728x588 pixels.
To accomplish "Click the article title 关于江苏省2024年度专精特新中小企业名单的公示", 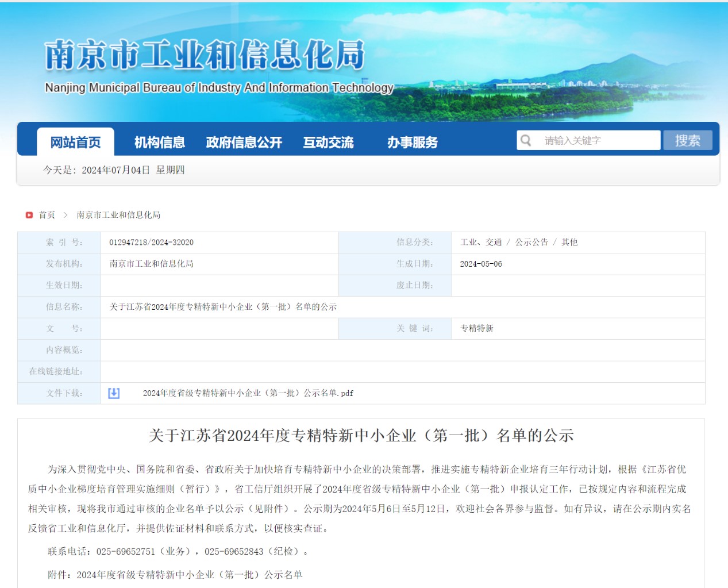I will (361, 436).
